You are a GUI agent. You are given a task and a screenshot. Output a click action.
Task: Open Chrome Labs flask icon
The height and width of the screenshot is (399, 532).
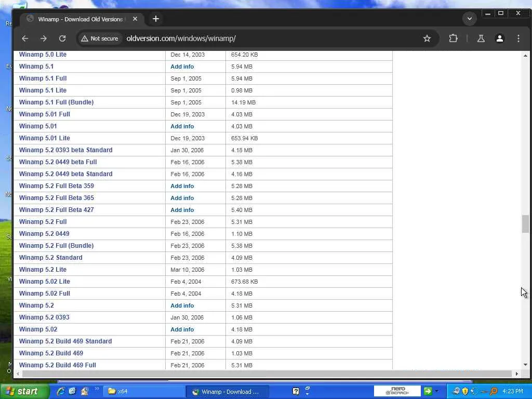[481, 38]
